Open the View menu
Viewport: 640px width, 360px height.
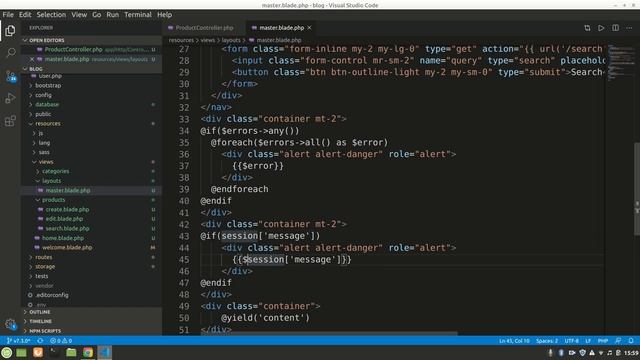click(79, 15)
